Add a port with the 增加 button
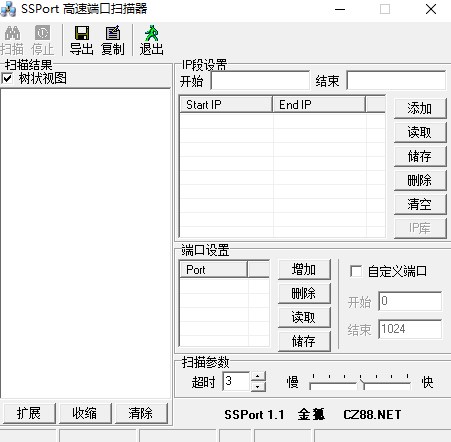 [304, 269]
